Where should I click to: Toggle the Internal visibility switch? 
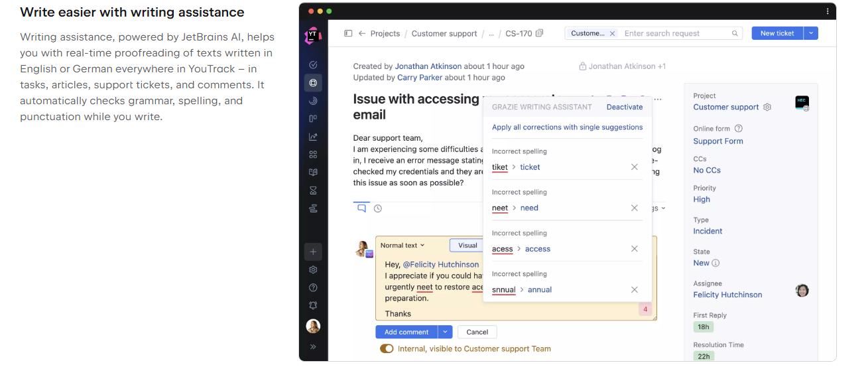click(x=387, y=348)
